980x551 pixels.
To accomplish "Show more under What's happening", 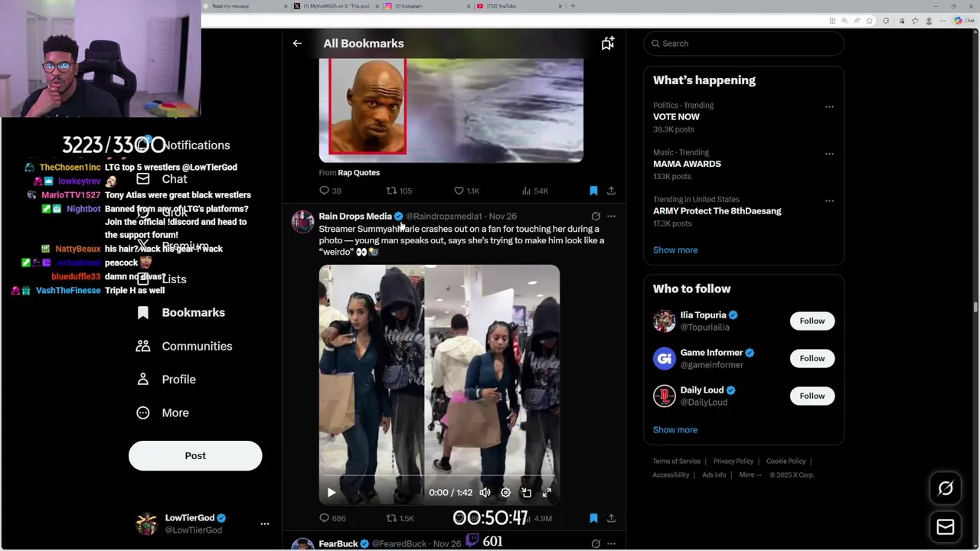I will (675, 250).
